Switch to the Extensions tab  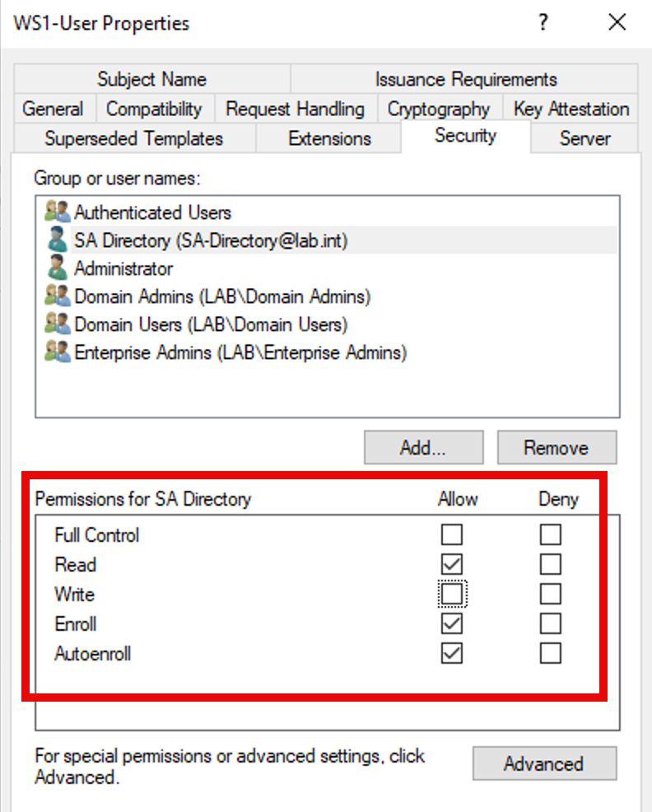[329, 138]
